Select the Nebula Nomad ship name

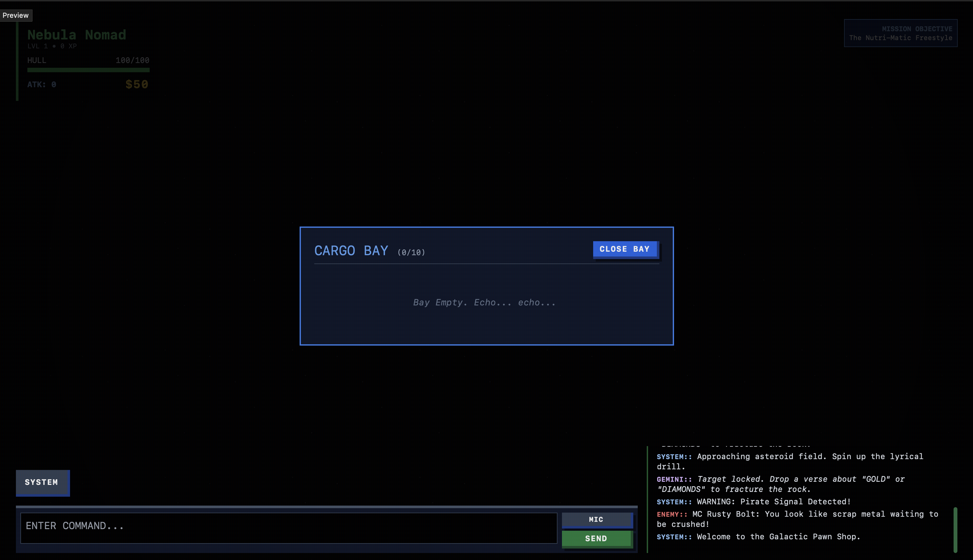76,35
